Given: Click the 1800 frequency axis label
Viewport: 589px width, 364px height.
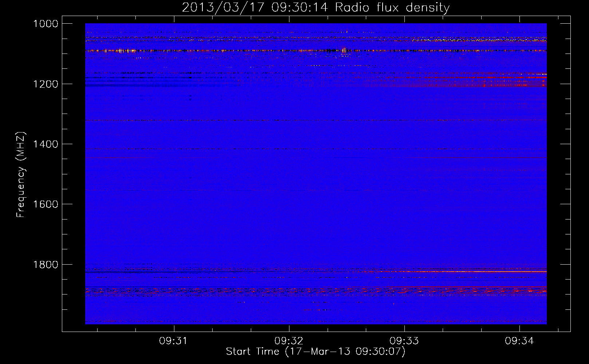Looking at the screenshot, I should point(46,265).
